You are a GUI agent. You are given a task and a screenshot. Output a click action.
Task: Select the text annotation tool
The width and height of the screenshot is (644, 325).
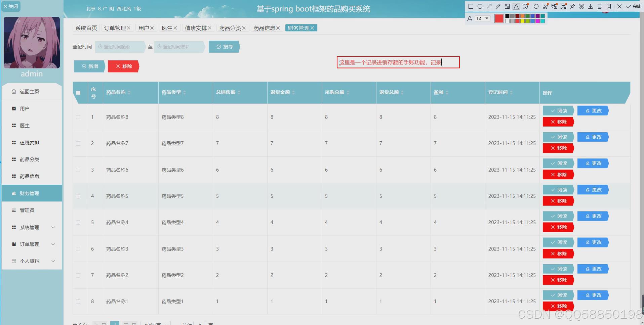(516, 6)
